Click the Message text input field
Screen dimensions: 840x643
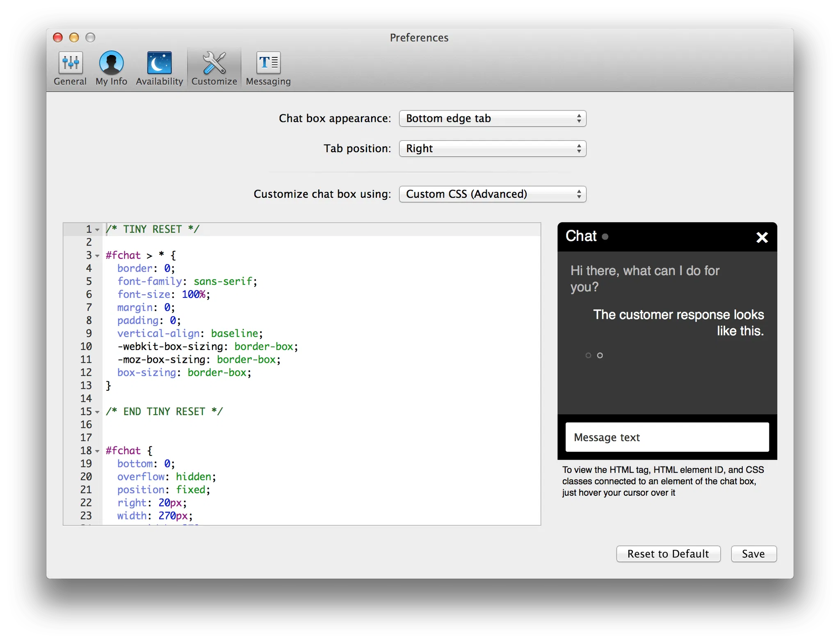tap(667, 437)
